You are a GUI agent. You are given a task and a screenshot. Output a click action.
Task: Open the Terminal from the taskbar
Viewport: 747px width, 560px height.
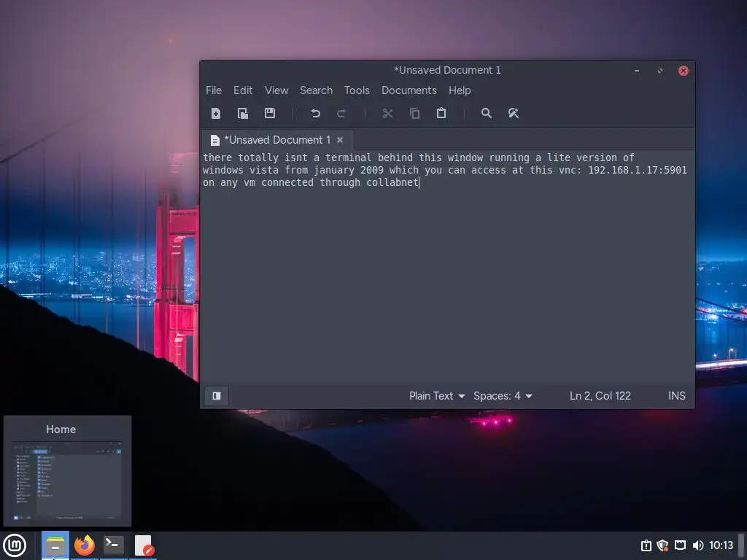click(x=113, y=545)
